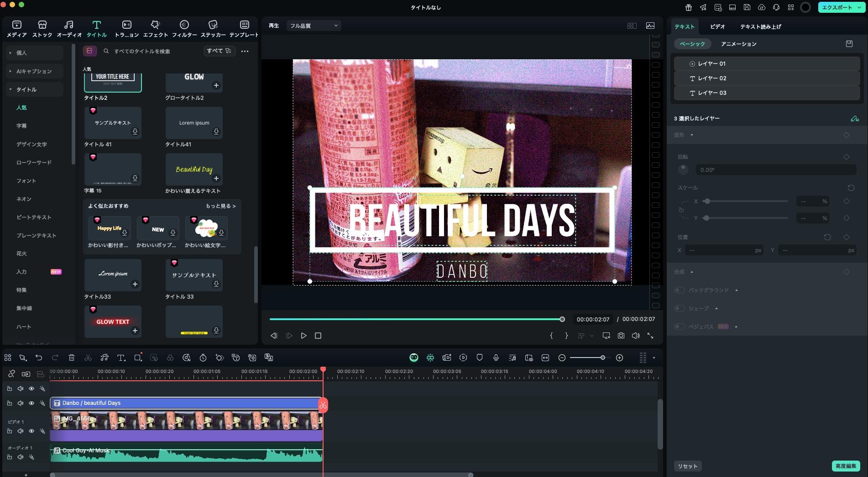Open the Effects icon
This screenshot has width=868, height=477.
[x=155, y=25]
